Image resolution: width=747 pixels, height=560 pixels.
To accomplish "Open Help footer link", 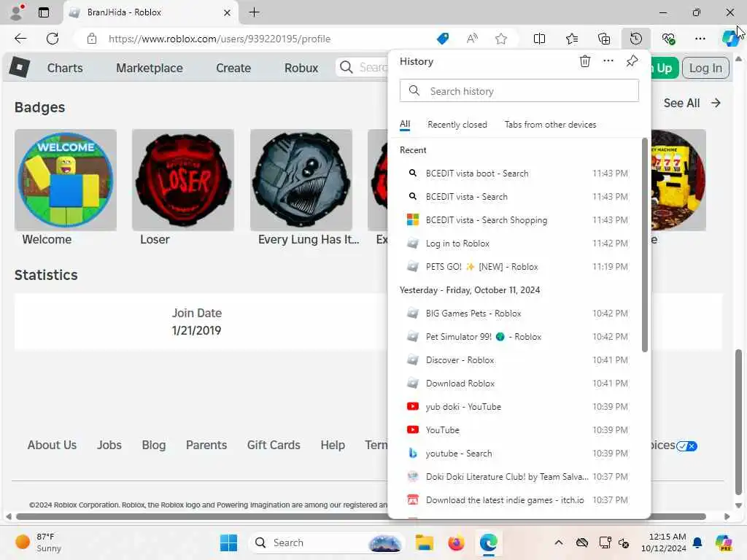I will (333, 445).
